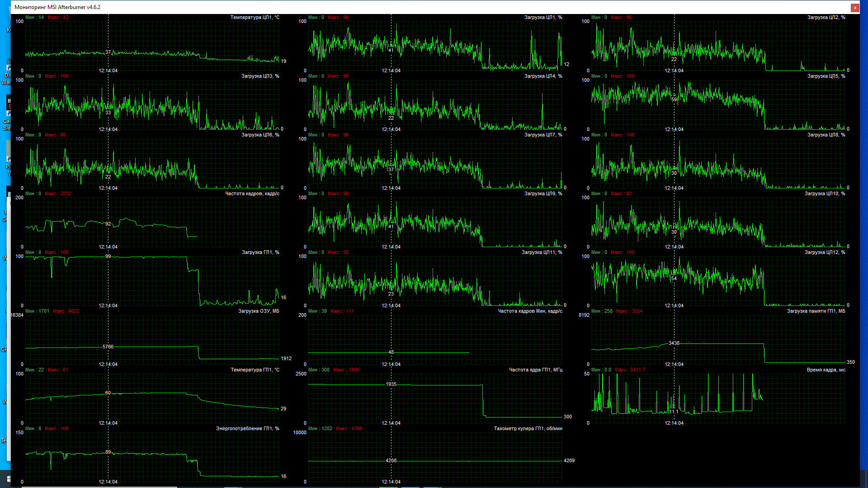Screen dimensions: 868x488
Task: Click the Энергопотребление ГП1 graph
Action: (152, 456)
